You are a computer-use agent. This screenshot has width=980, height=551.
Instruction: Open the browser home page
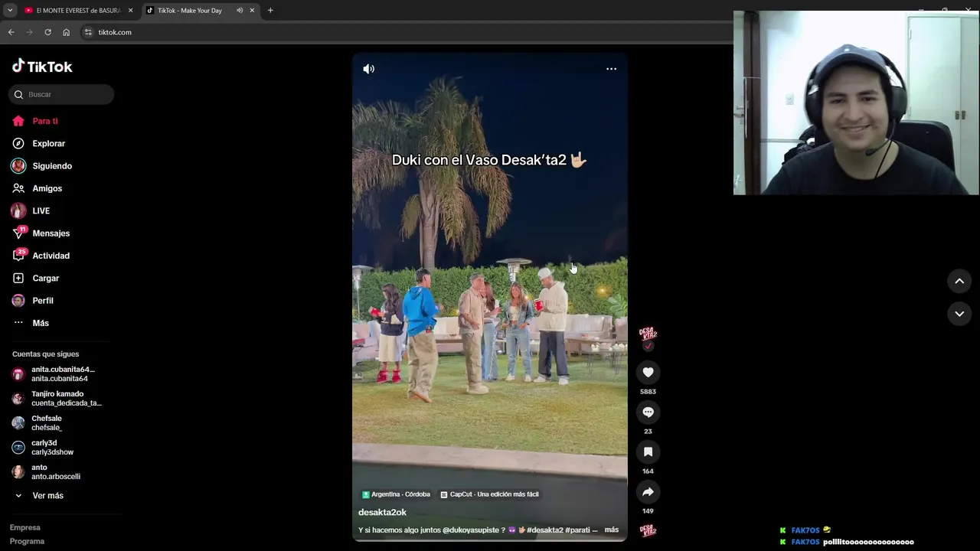pyautogui.click(x=67, y=32)
